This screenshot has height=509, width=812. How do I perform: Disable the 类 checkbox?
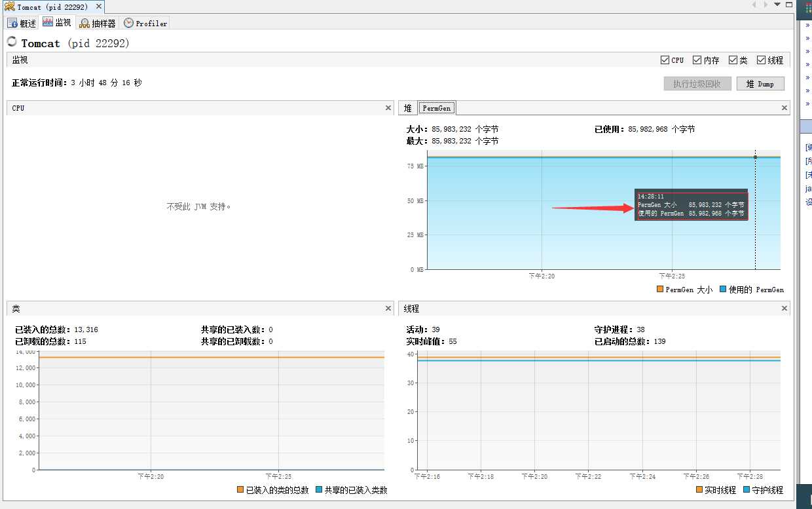[733, 60]
